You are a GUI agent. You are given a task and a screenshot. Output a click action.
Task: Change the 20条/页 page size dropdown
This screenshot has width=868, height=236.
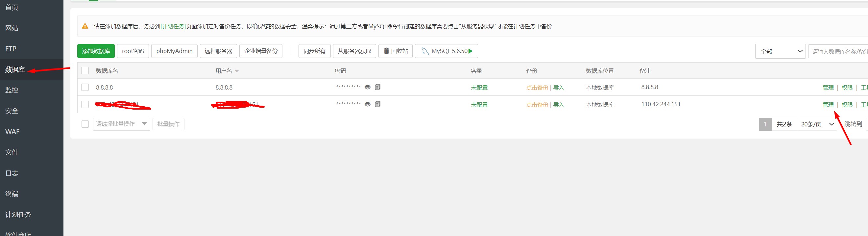pyautogui.click(x=817, y=124)
